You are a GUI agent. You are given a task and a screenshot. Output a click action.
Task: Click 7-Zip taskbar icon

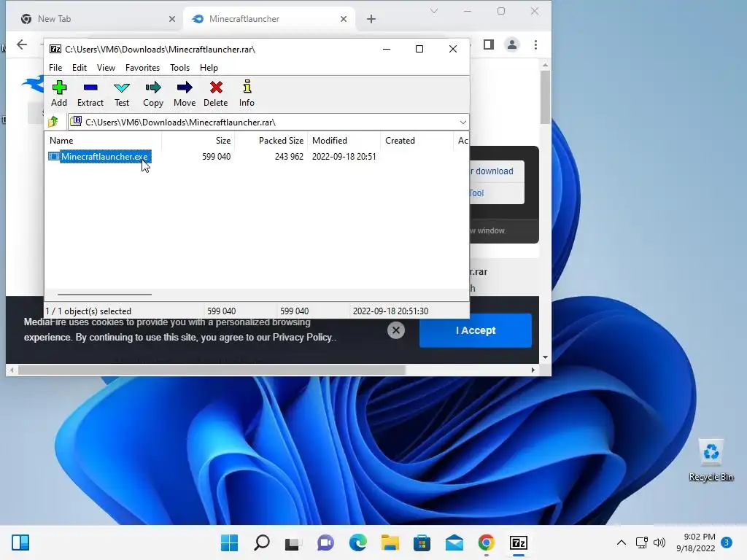point(519,542)
